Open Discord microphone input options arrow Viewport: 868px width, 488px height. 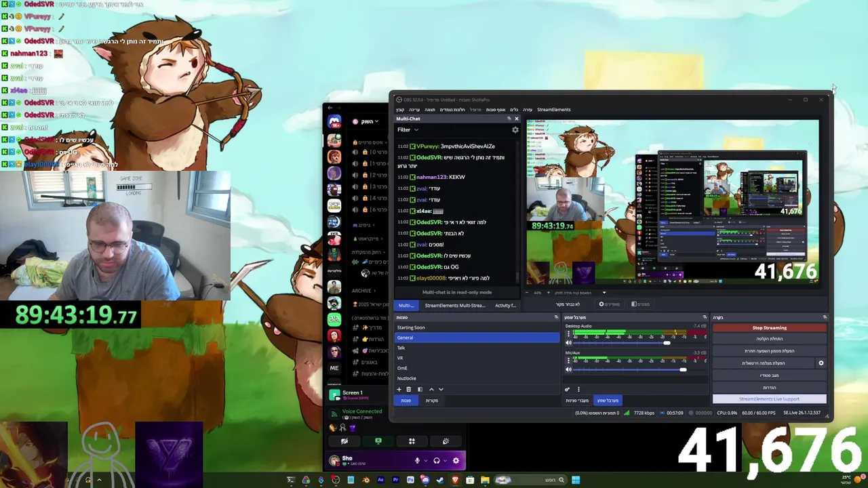(425, 461)
